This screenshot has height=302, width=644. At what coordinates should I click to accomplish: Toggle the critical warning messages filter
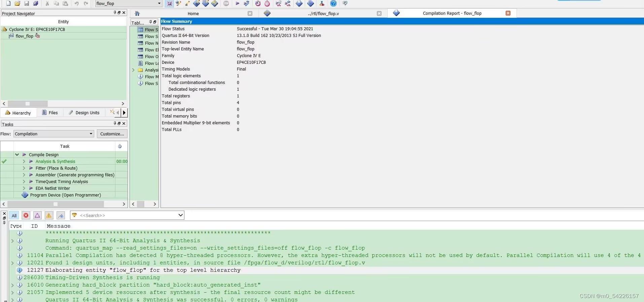click(37, 216)
